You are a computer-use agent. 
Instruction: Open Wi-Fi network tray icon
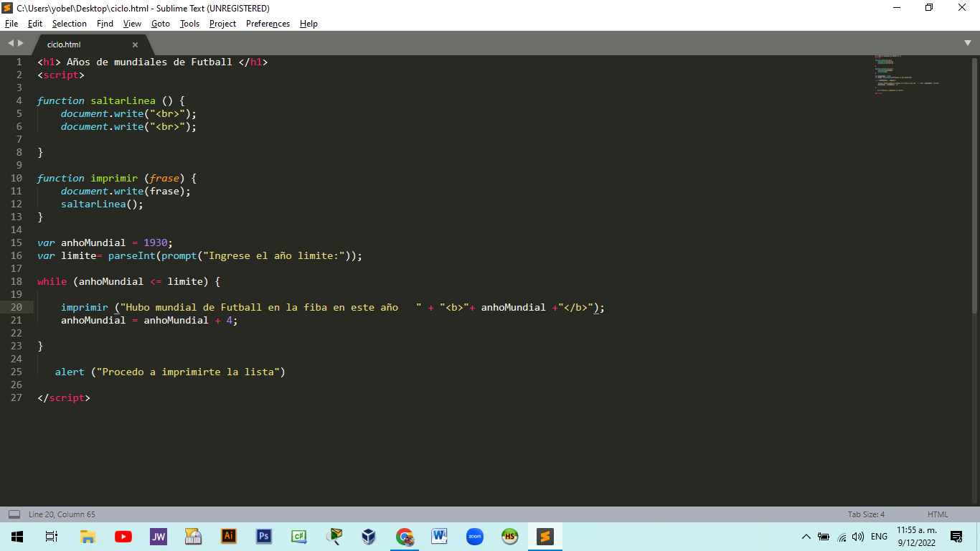click(x=842, y=537)
